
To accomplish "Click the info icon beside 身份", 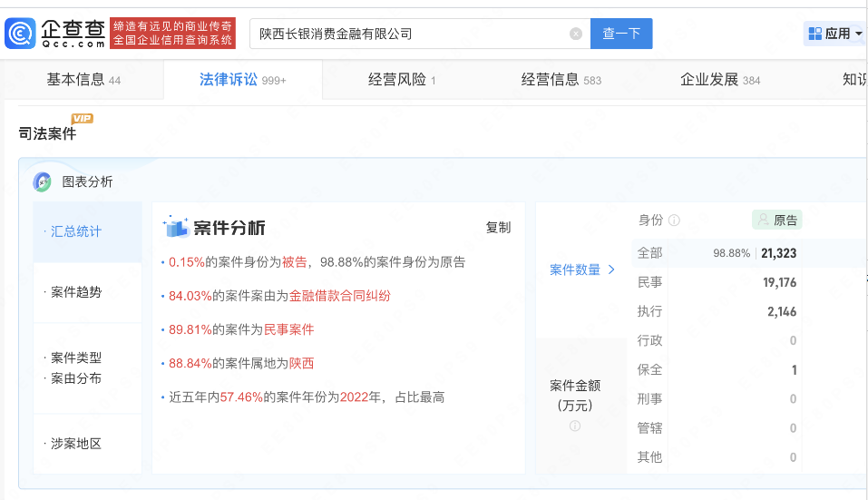I will (674, 221).
